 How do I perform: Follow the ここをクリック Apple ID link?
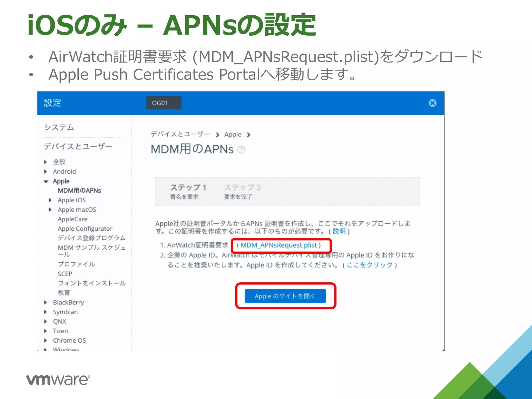(x=370, y=265)
